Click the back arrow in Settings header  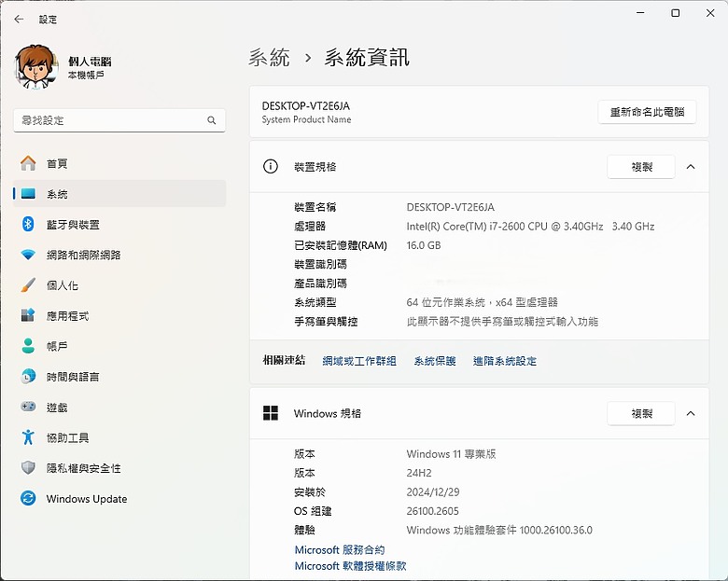(19, 19)
